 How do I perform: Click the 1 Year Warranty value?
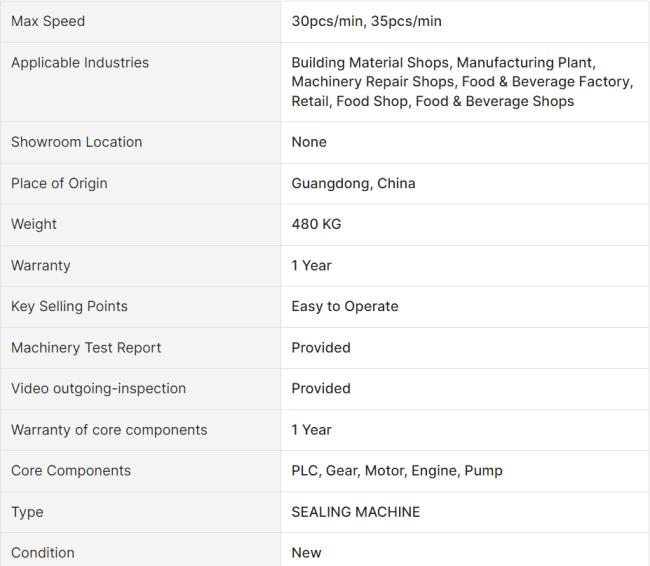311,265
